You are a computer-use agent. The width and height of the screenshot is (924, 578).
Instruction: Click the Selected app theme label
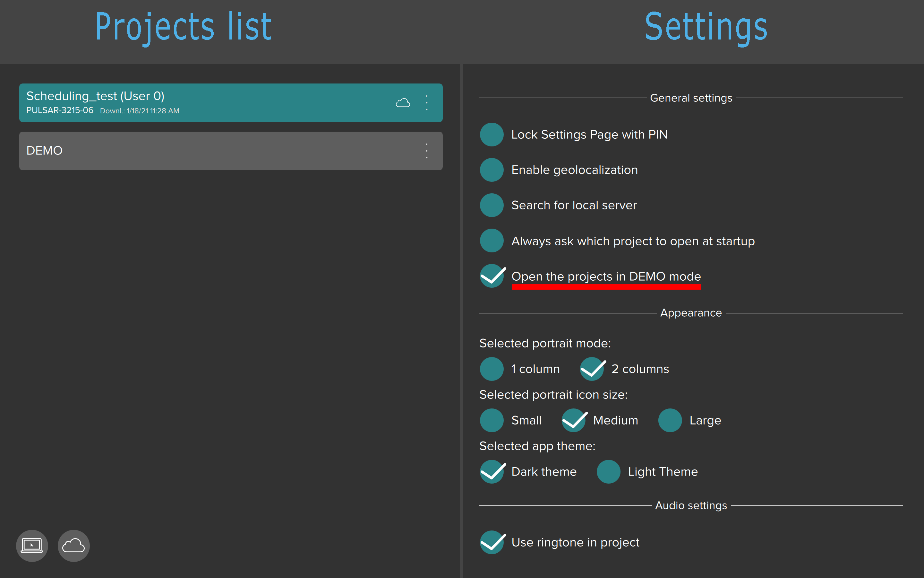coord(537,446)
